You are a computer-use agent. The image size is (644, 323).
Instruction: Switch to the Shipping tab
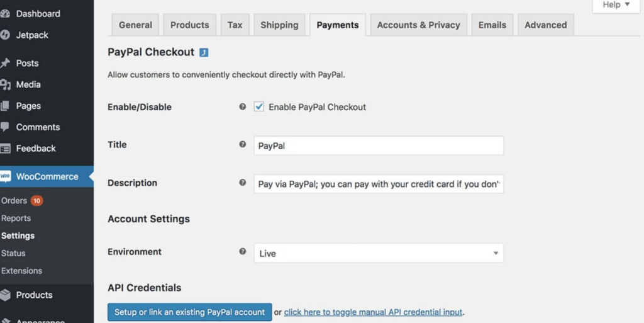[279, 25]
